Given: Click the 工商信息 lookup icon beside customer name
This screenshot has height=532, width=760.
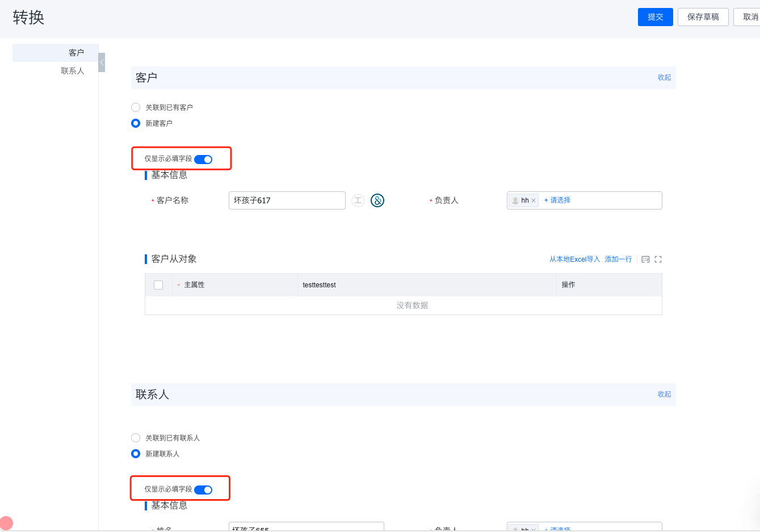Looking at the screenshot, I should click(x=358, y=200).
